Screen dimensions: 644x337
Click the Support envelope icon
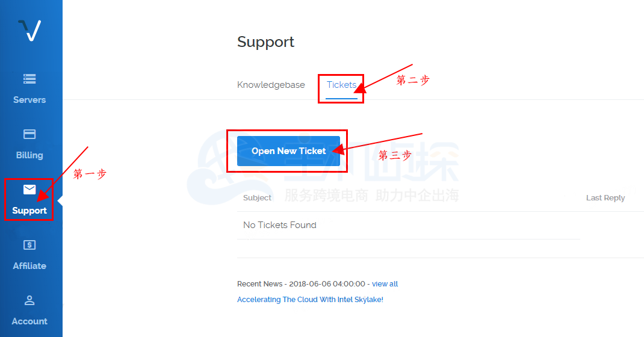point(29,189)
